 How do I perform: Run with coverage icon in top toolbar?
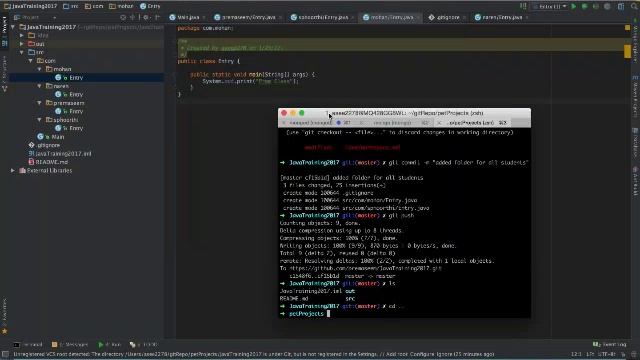596,6
